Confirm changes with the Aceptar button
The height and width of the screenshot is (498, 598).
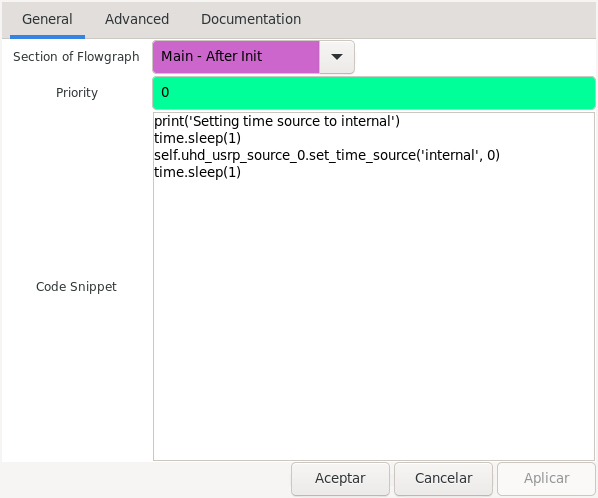click(340, 478)
